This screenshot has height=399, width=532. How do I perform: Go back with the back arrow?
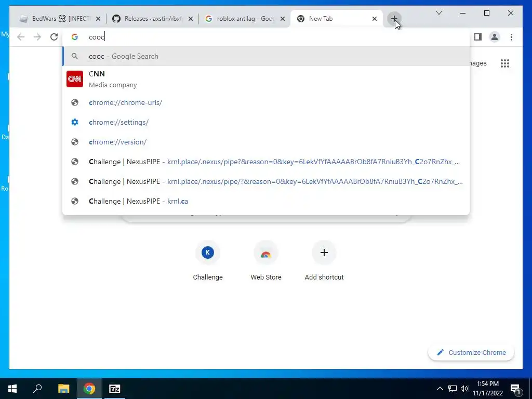[21, 37]
